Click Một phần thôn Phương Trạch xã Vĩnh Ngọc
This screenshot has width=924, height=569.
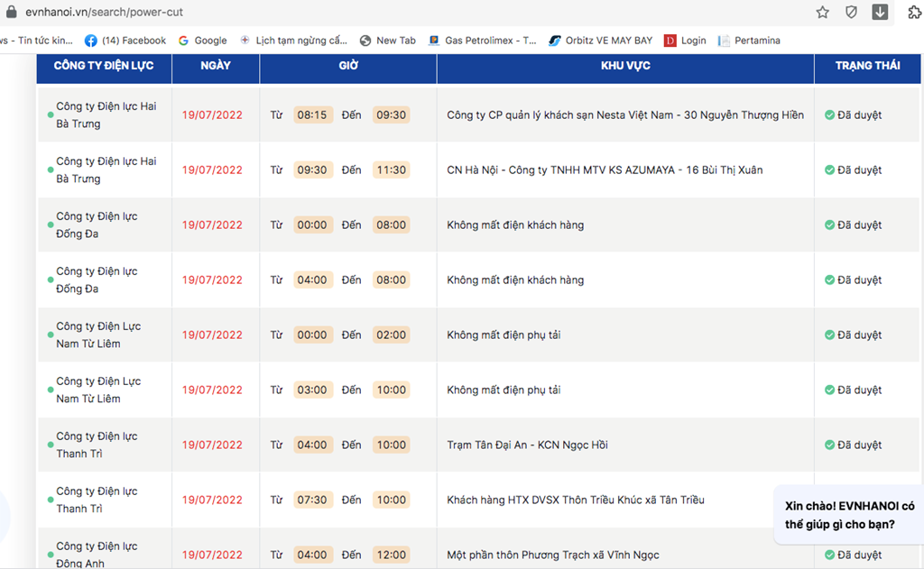pos(553,555)
